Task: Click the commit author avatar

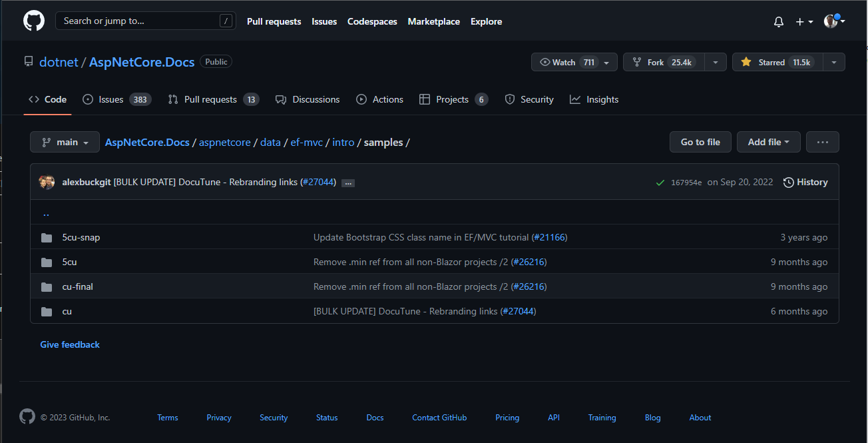Action: 47,182
